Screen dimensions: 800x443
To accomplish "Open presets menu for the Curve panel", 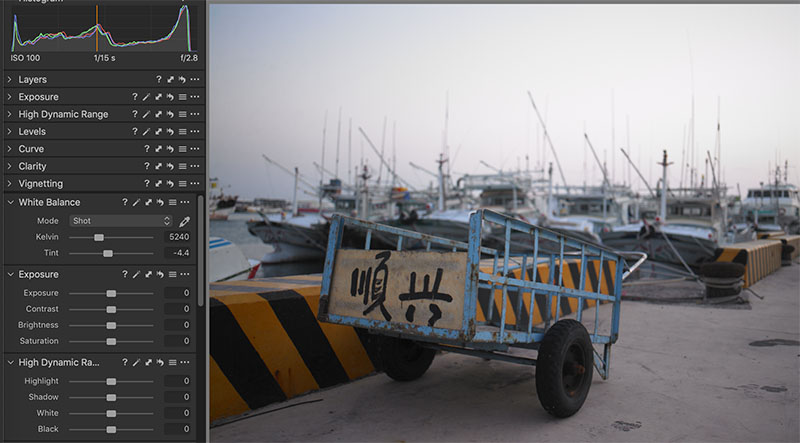I will [183, 149].
